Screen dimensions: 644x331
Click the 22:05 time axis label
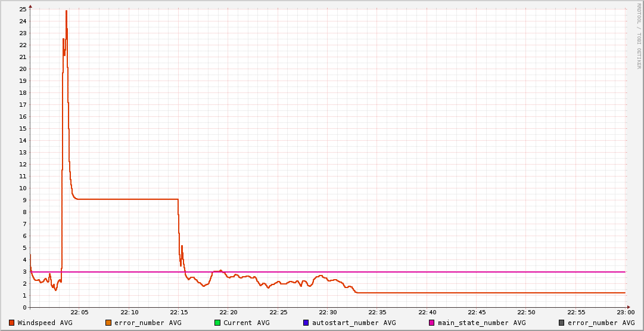[x=80, y=313]
